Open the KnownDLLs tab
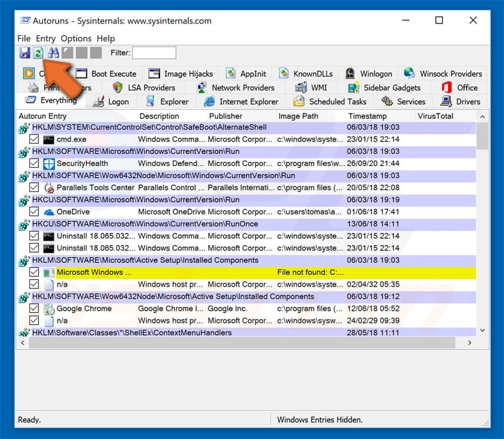 (306, 73)
